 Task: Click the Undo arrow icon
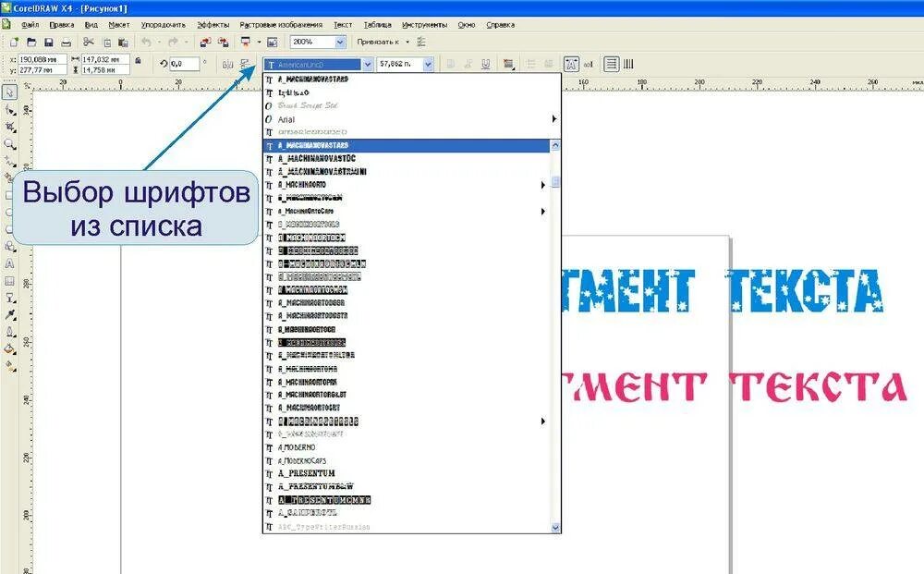pyautogui.click(x=146, y=42)
